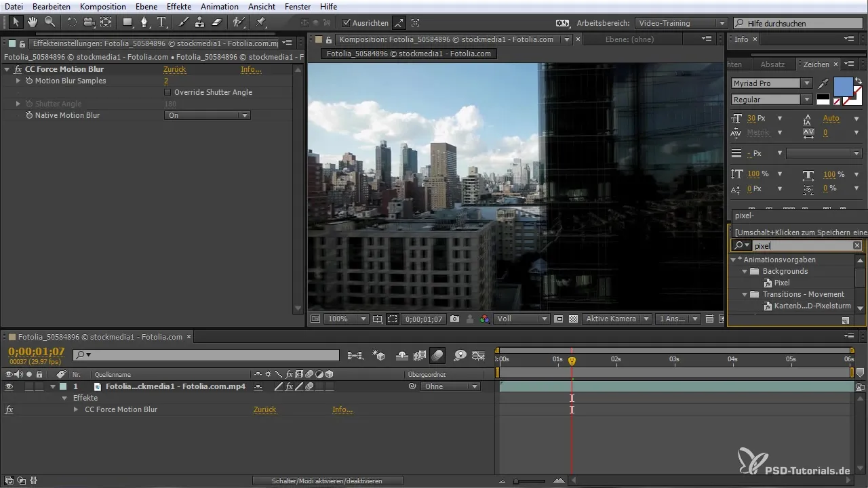868x488 pixels.
Task: Select the Rectangle shape tool
Action: tap(127, 22)
